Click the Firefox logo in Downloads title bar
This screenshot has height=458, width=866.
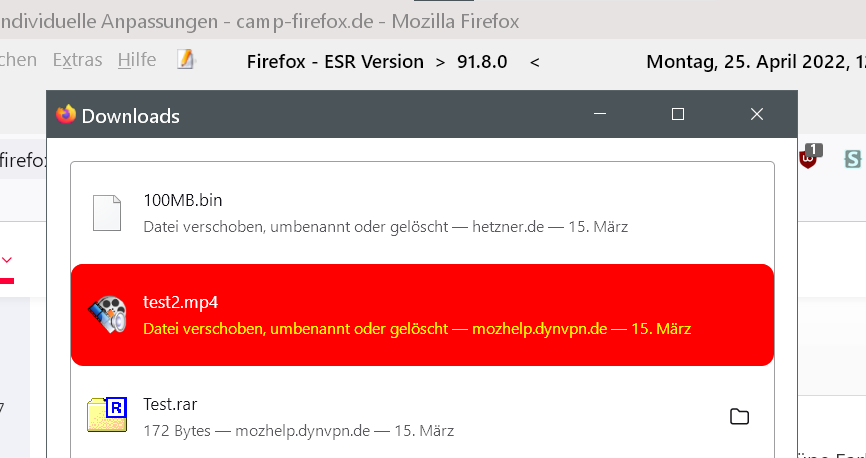(66, 115)
